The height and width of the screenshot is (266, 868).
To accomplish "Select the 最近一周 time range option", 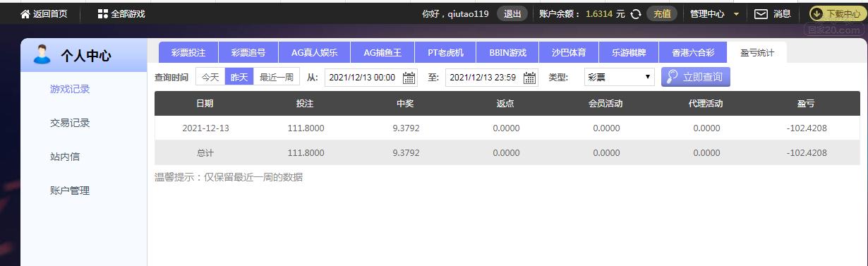I will (x=277, y=77).
